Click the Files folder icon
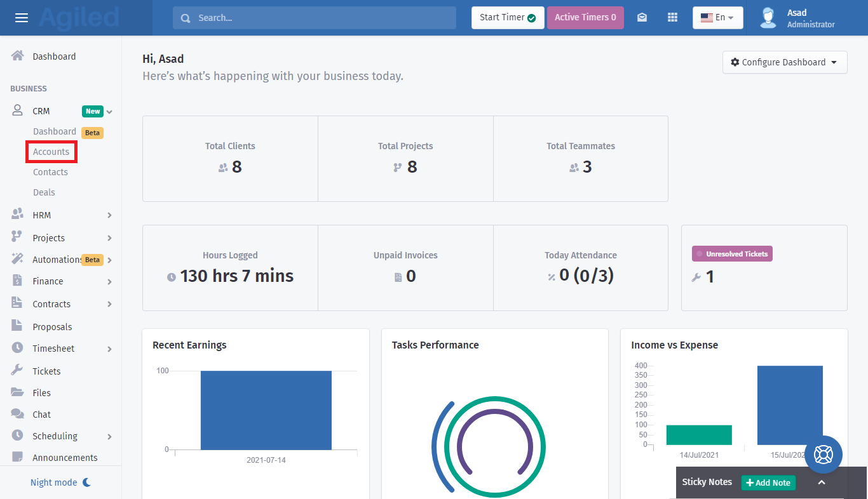Image resolution: width=868 pixels, height=499 pixels. pyautogui.click(x=18, y=392)
